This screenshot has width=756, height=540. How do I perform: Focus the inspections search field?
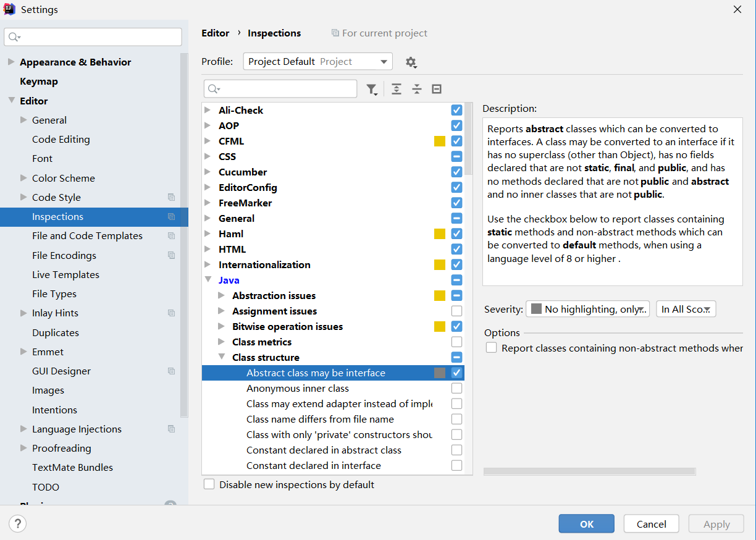(280, 89)
